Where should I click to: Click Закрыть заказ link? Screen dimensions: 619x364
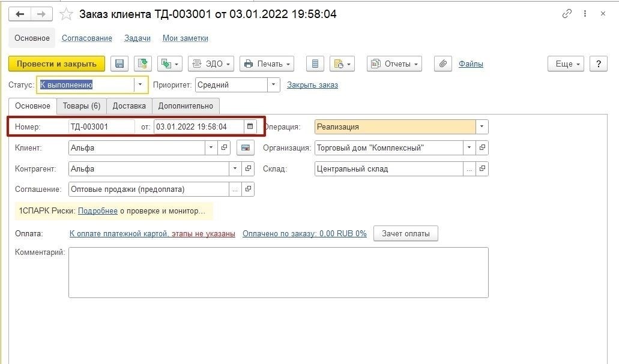click(x=312, y=85)
